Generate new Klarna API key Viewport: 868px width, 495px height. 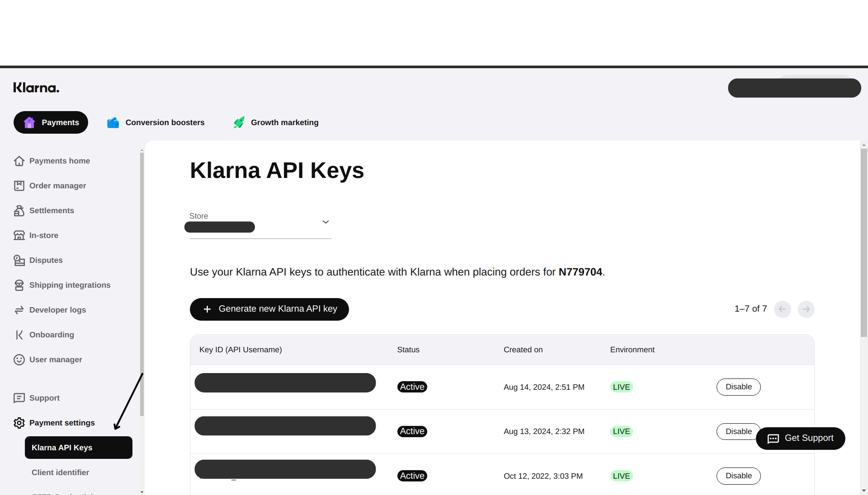pyautogui.click(x=269, y=309)
